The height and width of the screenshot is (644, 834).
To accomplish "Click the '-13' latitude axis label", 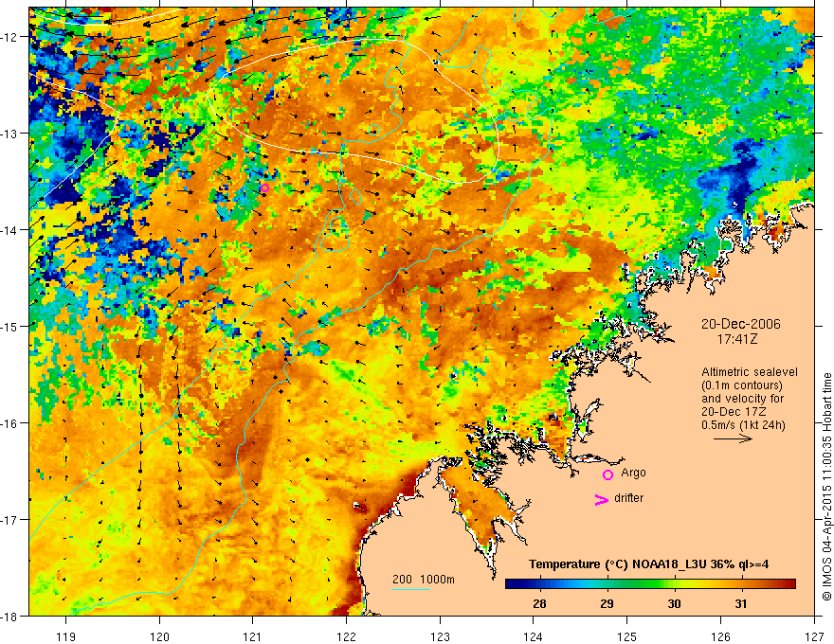I will pos(9,134).
